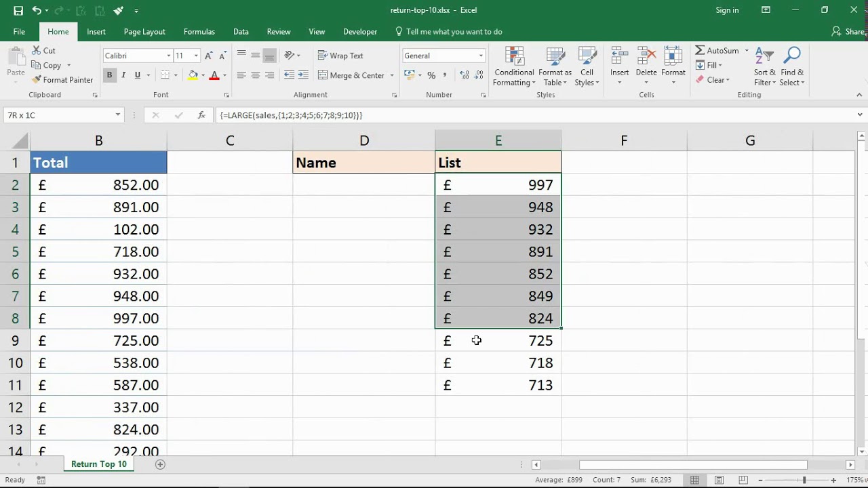Click the Center align icon
This screenshot has height=488, width=868.
point(256,75)
